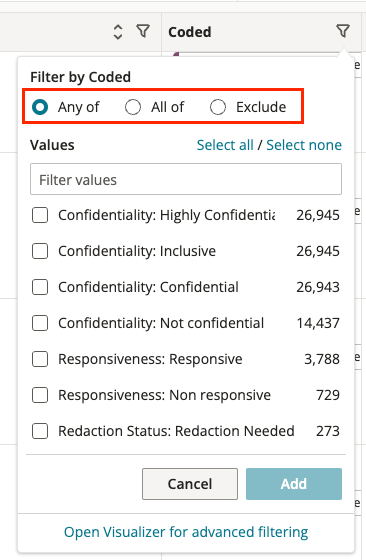Open Visualizer for advanced filtering link
This screenshot has width=366, height=560.
coord(186,532)
